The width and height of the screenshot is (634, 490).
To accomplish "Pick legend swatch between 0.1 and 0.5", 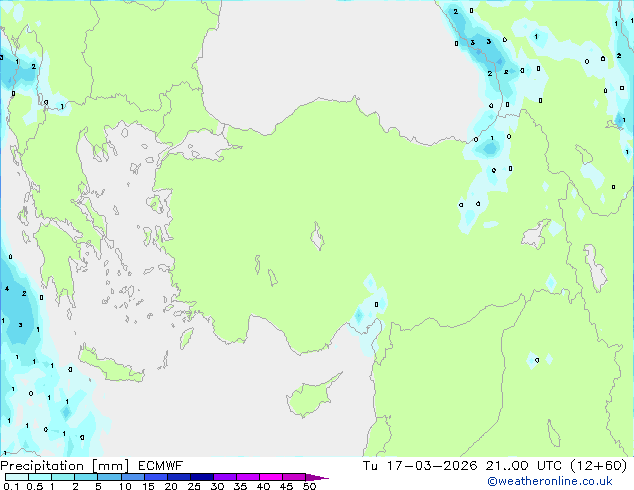I will click(17, 477).
